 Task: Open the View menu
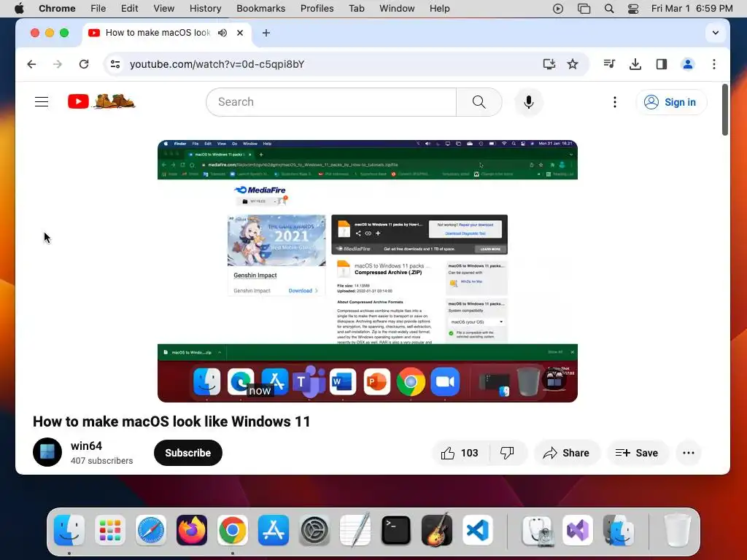(x=163, y=9)
